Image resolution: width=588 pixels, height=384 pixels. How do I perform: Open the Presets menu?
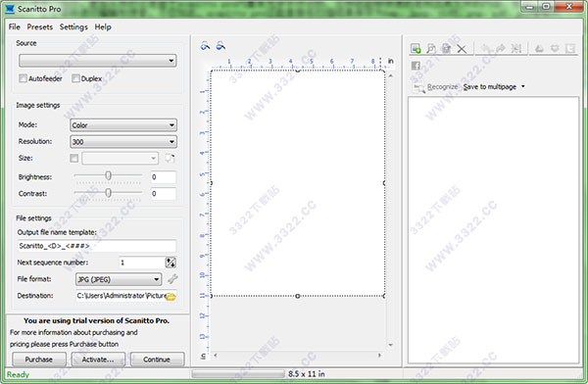point(40,27)
